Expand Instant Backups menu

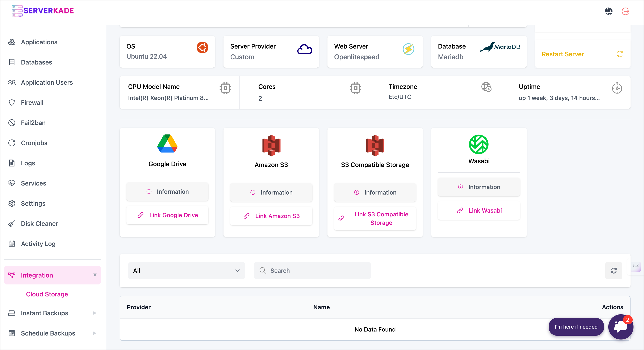(53, 313)
